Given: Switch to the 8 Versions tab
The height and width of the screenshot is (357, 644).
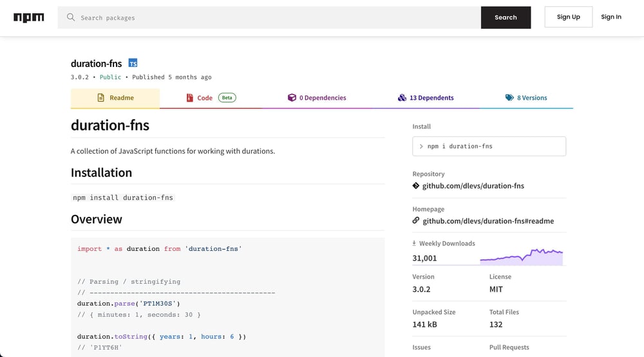Looking at the screenshot, I should (x=531, y=98).
